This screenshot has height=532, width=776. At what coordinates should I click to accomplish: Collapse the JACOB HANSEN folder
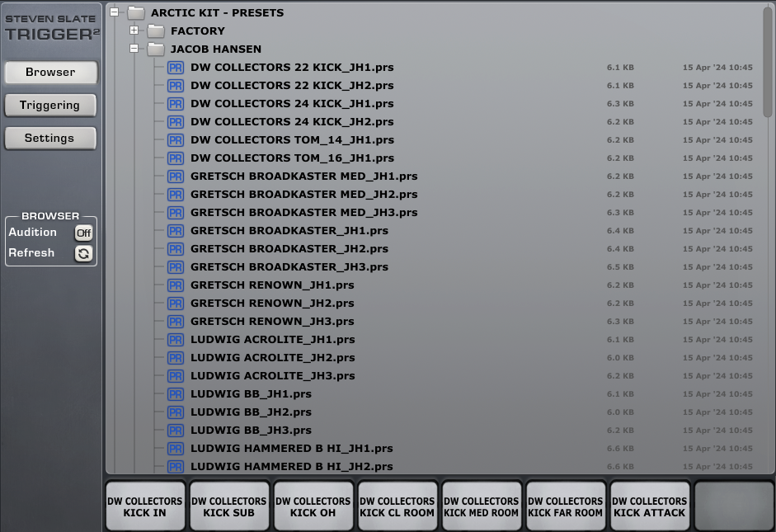click(x=134, y=49)
